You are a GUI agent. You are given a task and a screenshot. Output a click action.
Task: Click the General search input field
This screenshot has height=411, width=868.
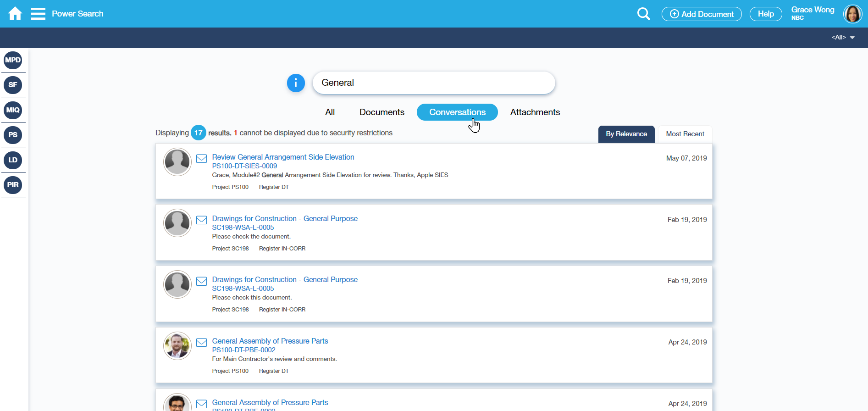(x=433, y=83)
